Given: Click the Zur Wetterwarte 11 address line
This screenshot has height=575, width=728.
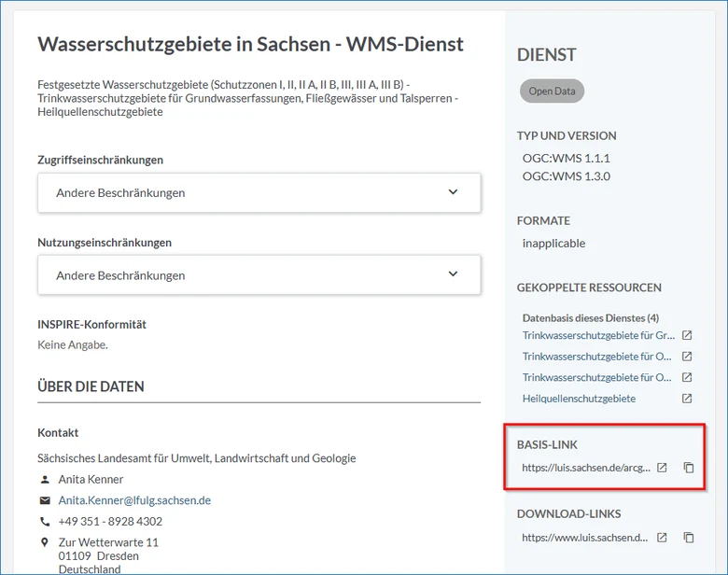Looking at the screenshot, I should click(108, 542).
